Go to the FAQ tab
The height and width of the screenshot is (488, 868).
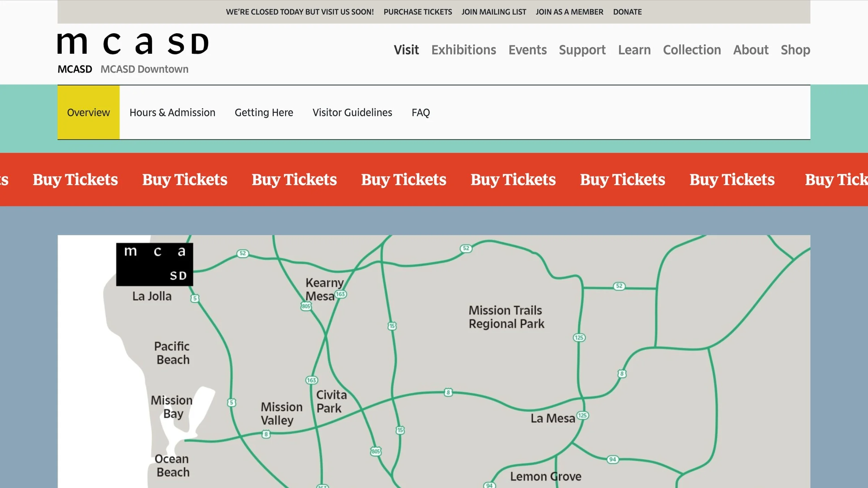coord(420,112)
